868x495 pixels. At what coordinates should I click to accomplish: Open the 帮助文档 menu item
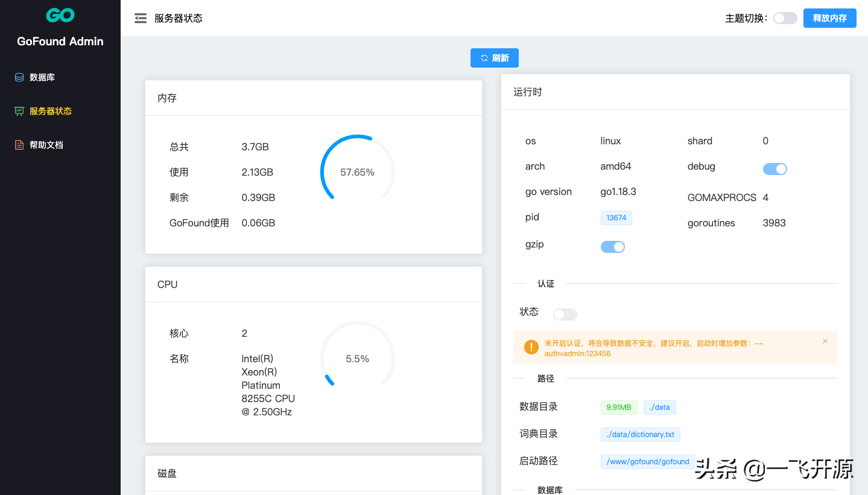(60, 145)
